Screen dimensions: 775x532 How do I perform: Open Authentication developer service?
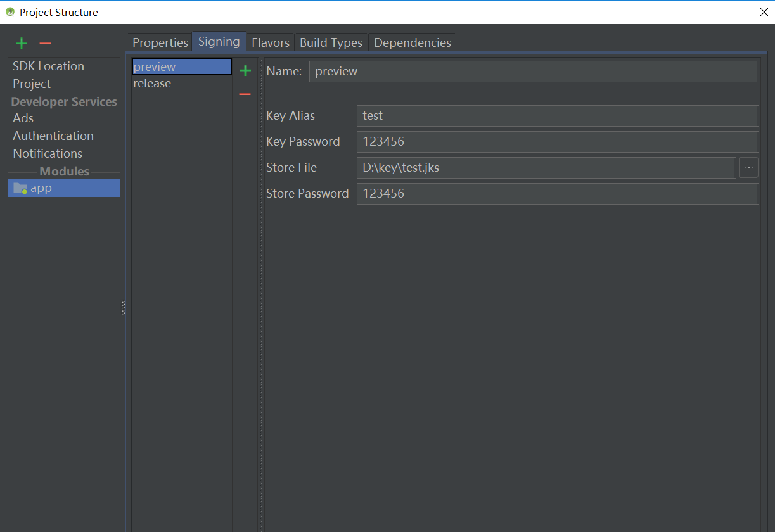click(x=53, y=136)
